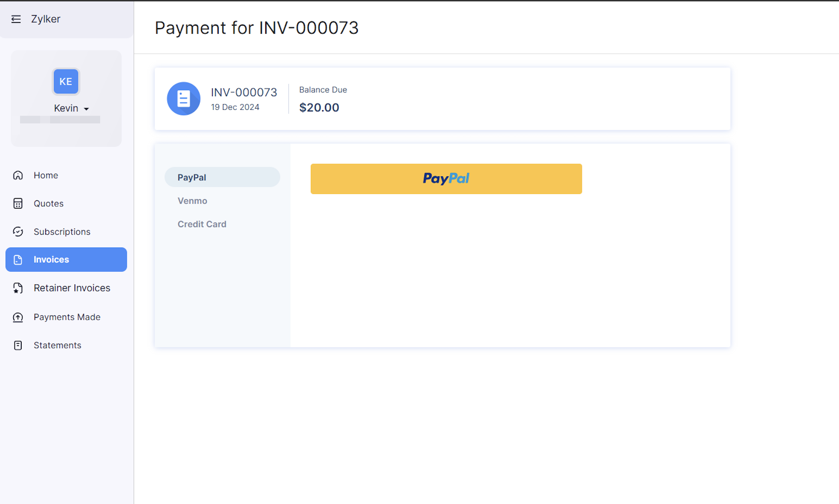Select the Invoices icon in the sidebar
The height and width of the screenshot is (504, 839).
coord(18,260)
